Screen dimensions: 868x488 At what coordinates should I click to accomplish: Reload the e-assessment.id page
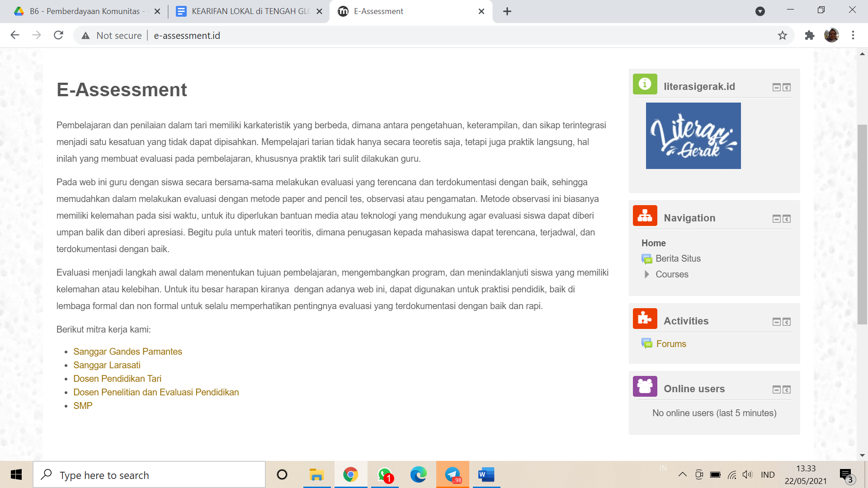click(x=58, y=35)
